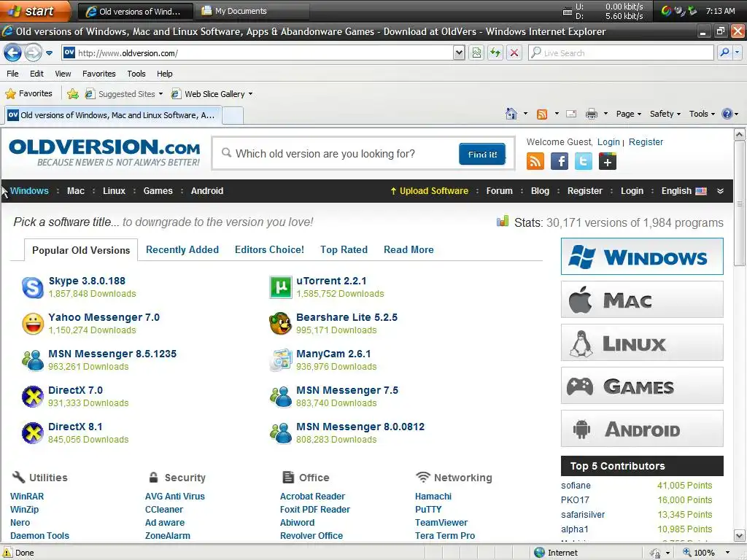
Task: Click the Live Search magnifier button
Action: pos(724,52)
